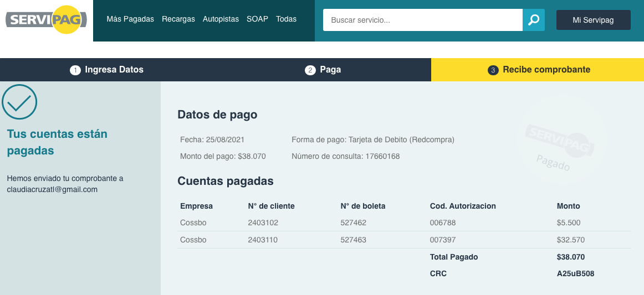644x295 pixels.
Task: Click the N° de boleta column header
Action: pyautogui.click(x=363, y=206)
